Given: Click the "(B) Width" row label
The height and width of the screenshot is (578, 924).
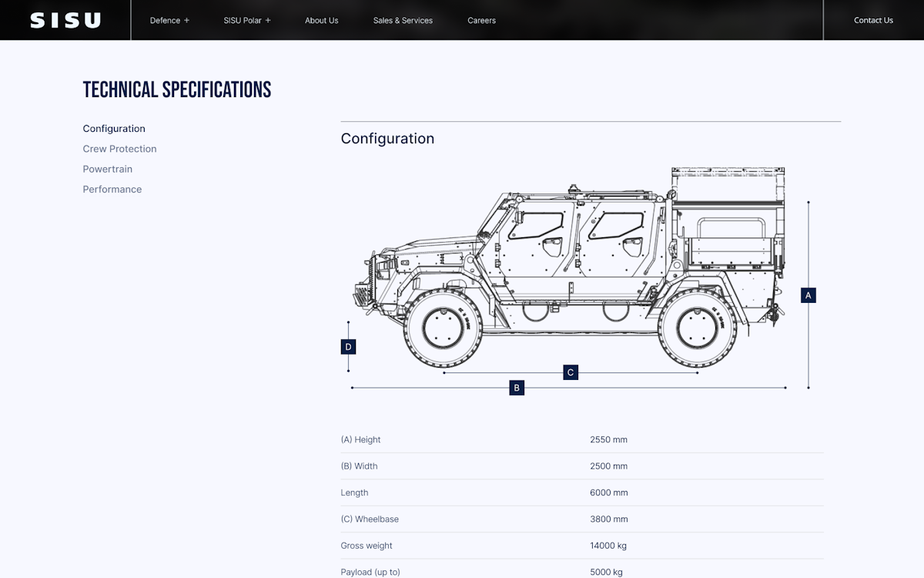Looking at the screenshot, I should coord(359,466).
